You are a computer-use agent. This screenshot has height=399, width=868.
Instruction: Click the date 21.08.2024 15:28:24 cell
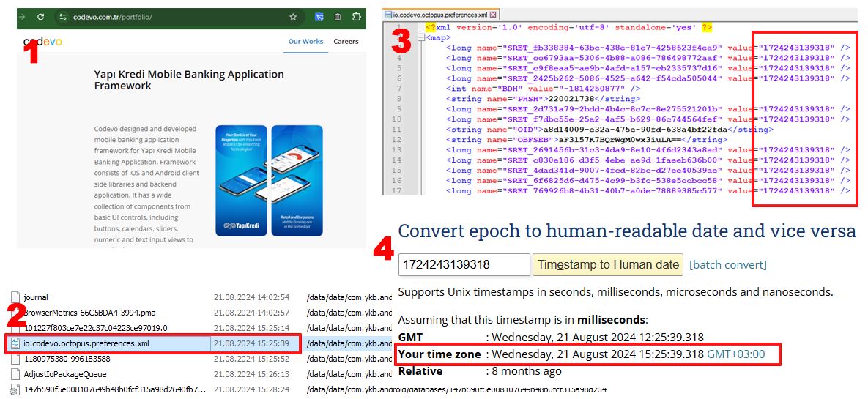251,390
